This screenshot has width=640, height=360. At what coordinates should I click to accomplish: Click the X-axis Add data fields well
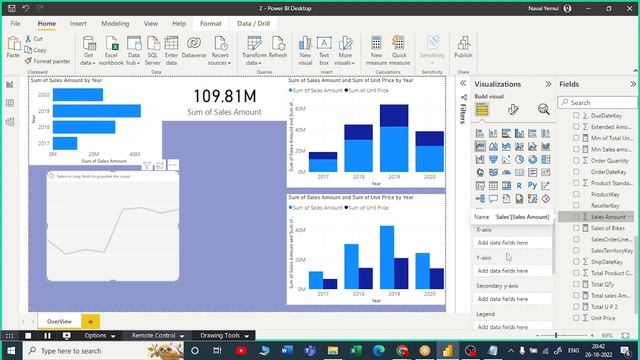(x=513, y=242)
